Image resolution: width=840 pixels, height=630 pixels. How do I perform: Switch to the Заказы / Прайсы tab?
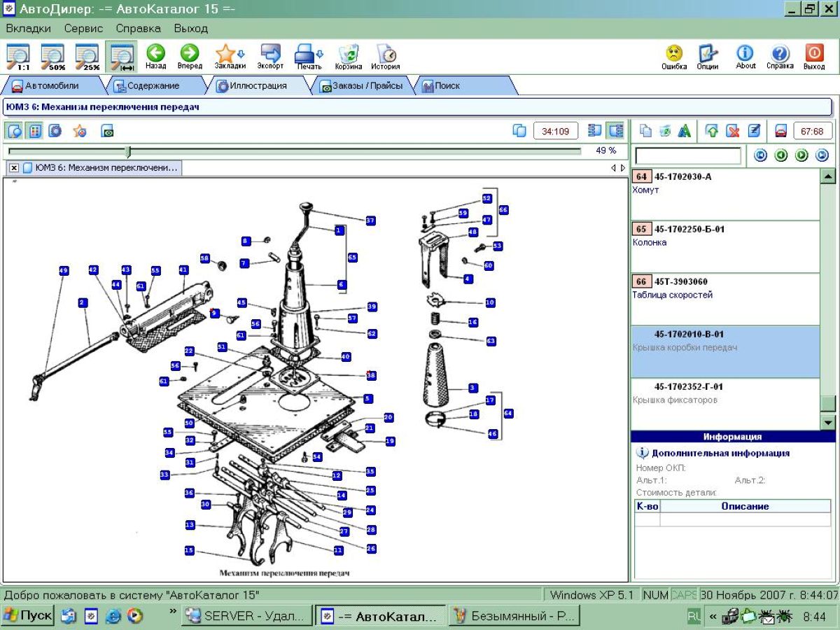coord(361,86)
